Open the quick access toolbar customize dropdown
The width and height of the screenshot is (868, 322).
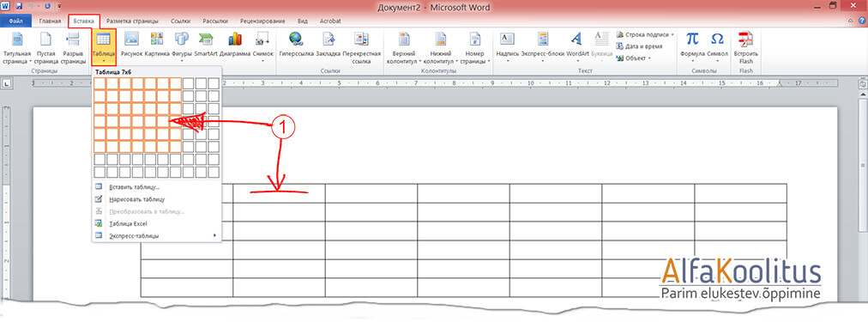(x=59, y=6)
